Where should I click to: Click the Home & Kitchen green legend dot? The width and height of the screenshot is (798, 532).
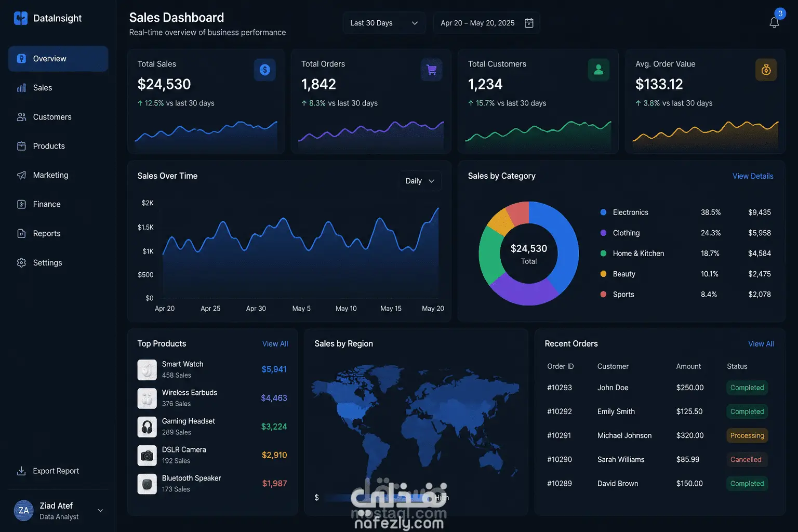[603, 253]
